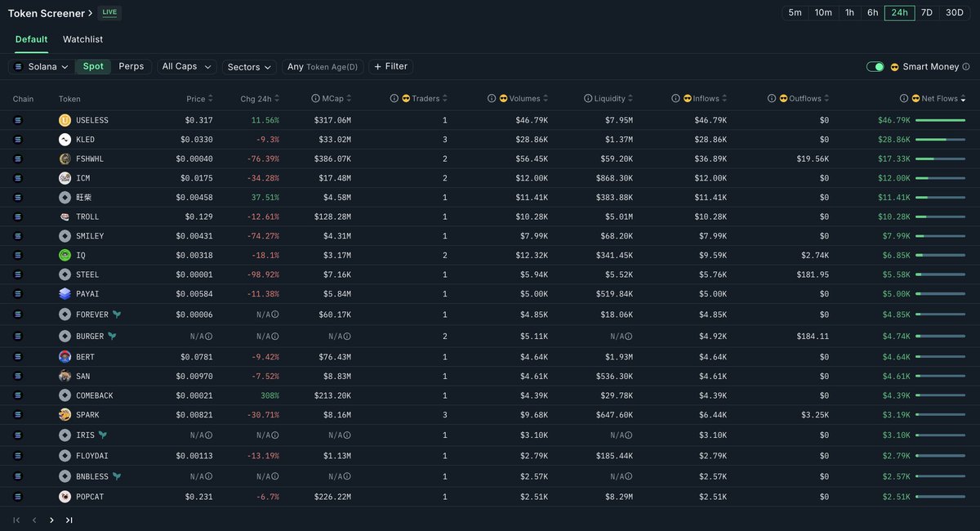Click the IQ token logo
This screenshot has height=531, width=980.
click(x=65, y=255)
